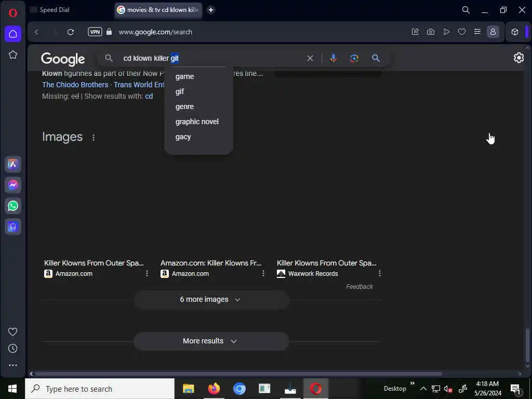This screenshot has width=532, height=399.
Task: Click the Windows taskbar search box
Action: [x=100, y=389]
